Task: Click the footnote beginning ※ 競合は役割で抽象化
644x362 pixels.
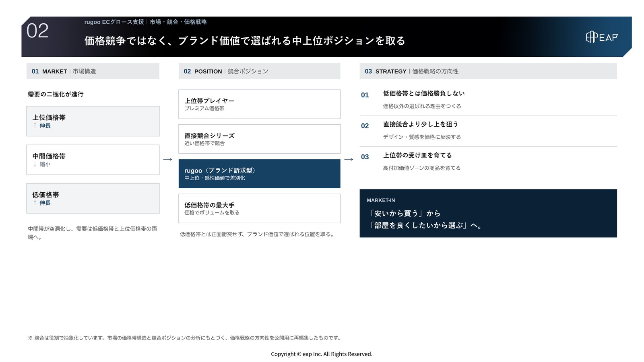Action: pyautogui.click(x=185, y=338)
